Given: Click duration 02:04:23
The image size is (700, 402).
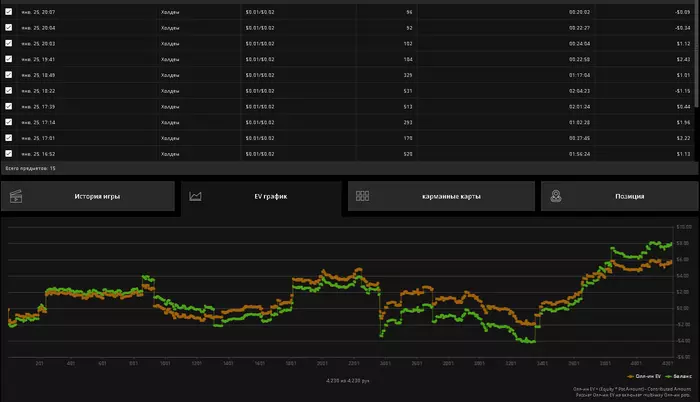Looking at the screenshot, I should [x=579, y=91].
